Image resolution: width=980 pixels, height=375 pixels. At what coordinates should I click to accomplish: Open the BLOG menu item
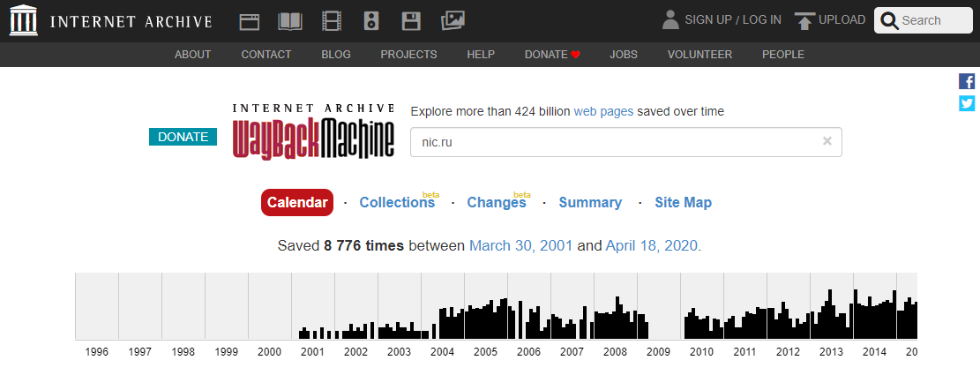pos(335,55)
